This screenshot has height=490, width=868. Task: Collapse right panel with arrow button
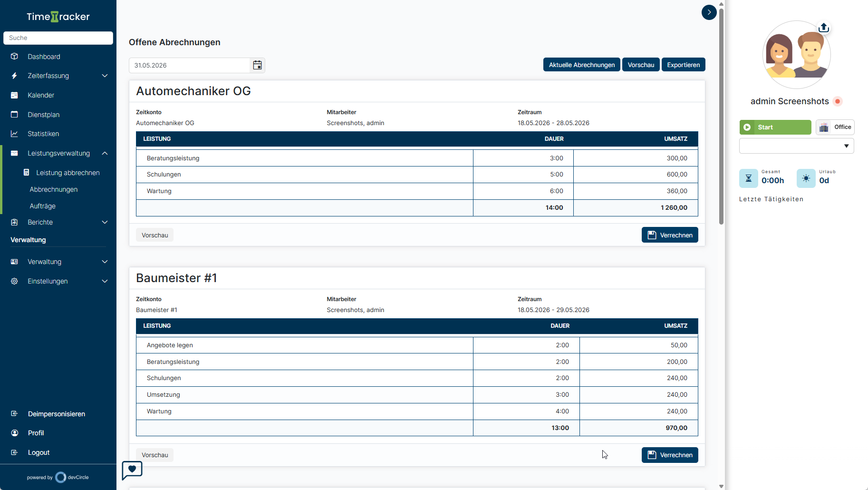tap(709, 12)
